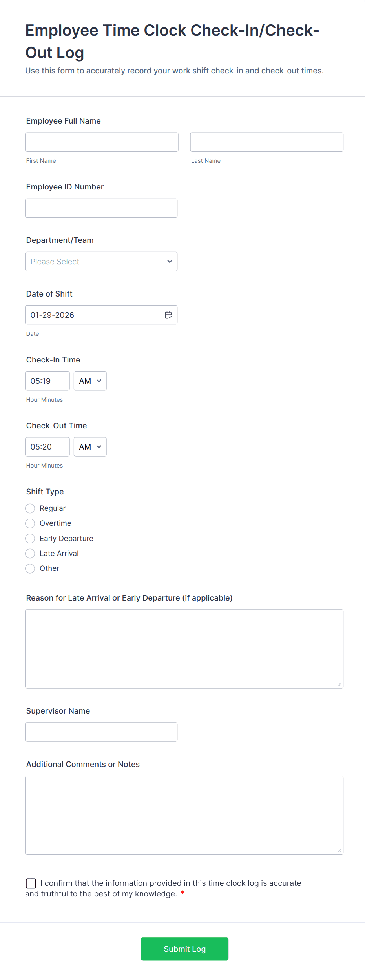Image resolution: width=365 pixels, height=980 pixels.
Task: Click the Employee ID Number field
Action: tap(101, 208)
